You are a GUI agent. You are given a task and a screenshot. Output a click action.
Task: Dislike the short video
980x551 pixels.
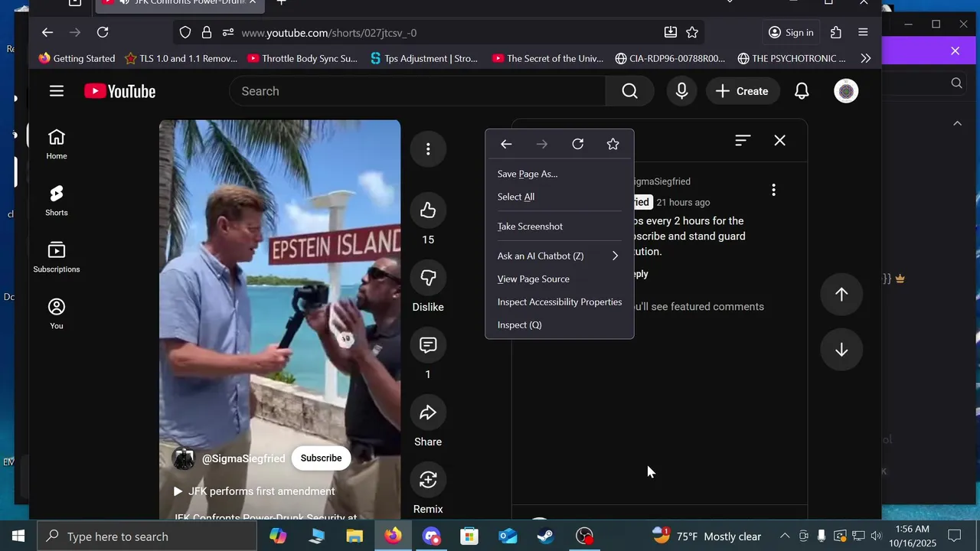(428, 277)
